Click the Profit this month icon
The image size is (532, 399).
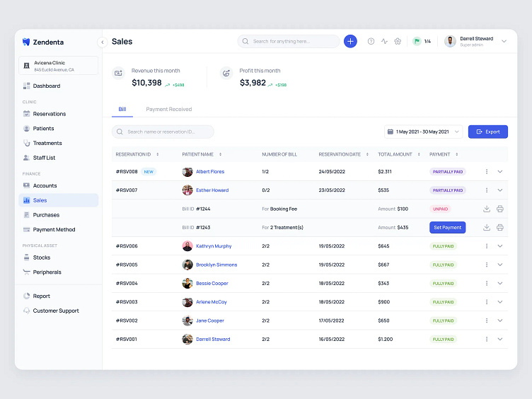[226, 74]
